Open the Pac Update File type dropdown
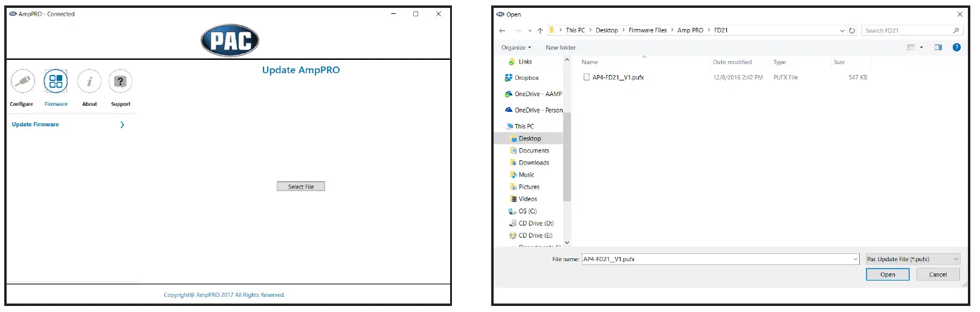 click(913, 259)
